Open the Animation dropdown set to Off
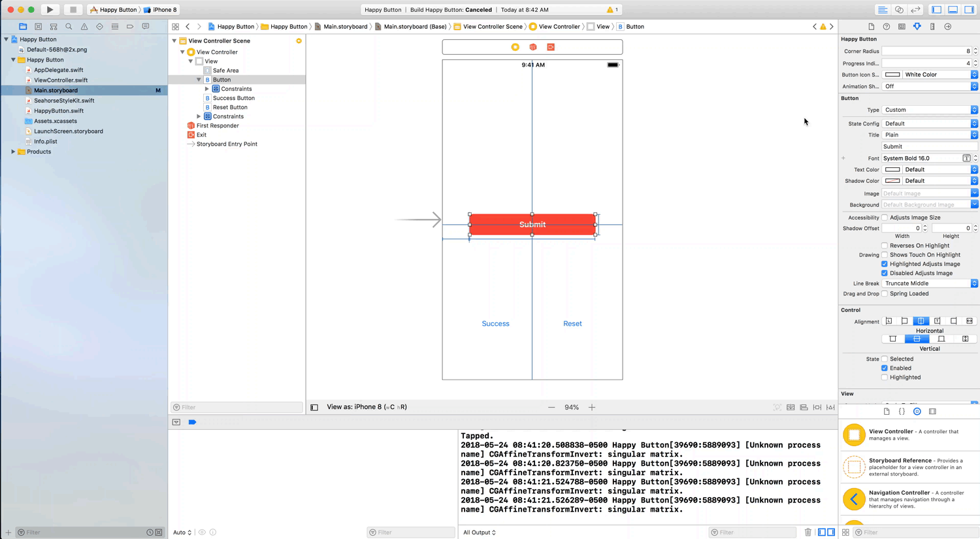980x539 pixels. [x=930, y=86]
